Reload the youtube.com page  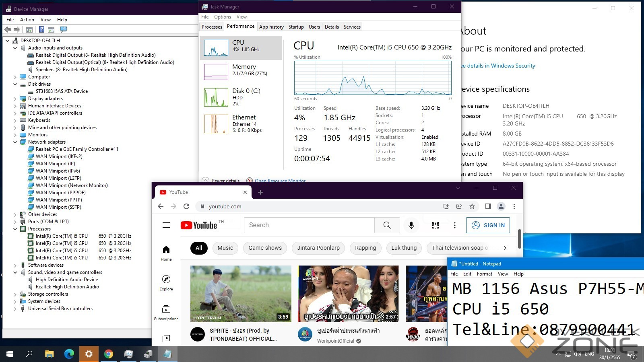pyautogui.click(x=186, y=206)
